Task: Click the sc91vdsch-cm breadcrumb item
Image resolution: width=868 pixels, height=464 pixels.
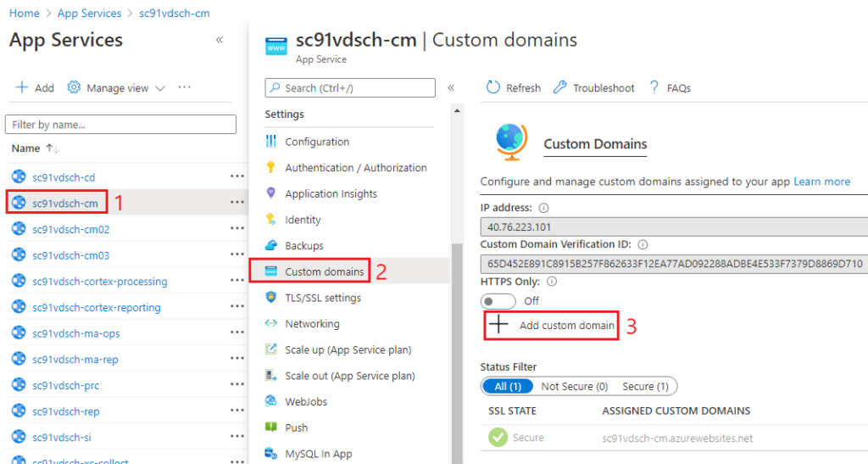Action: [175, 13]
